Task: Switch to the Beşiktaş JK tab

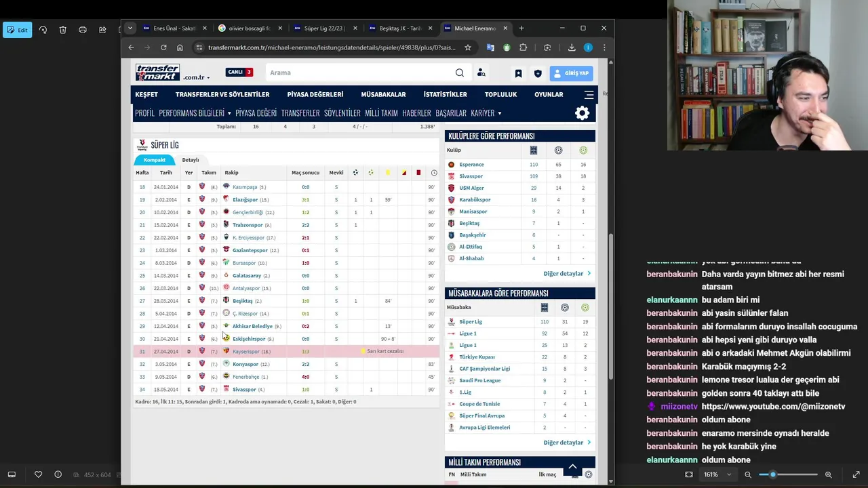Action: tap(399, 28)
